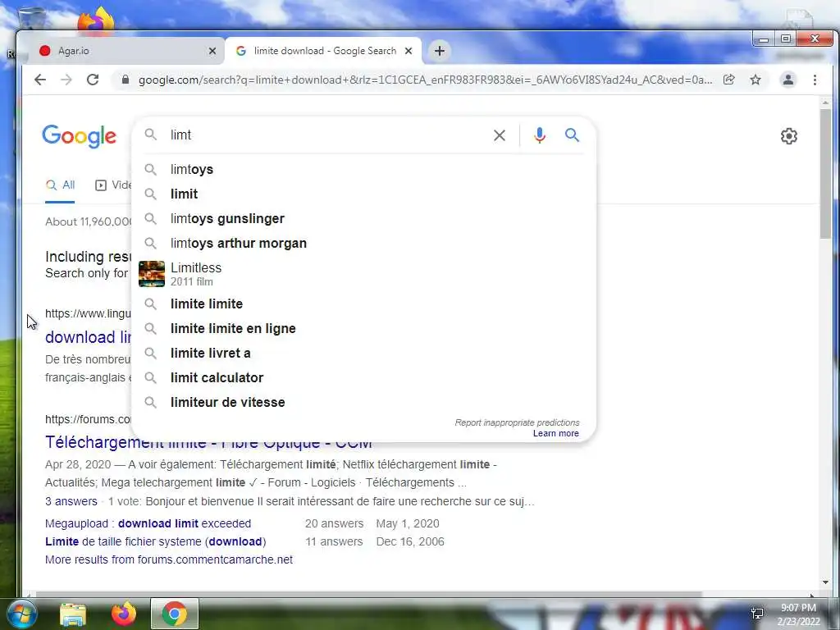Close the Agar.io tab
This screenshot has height=630, width=840.
coord(212,51)
